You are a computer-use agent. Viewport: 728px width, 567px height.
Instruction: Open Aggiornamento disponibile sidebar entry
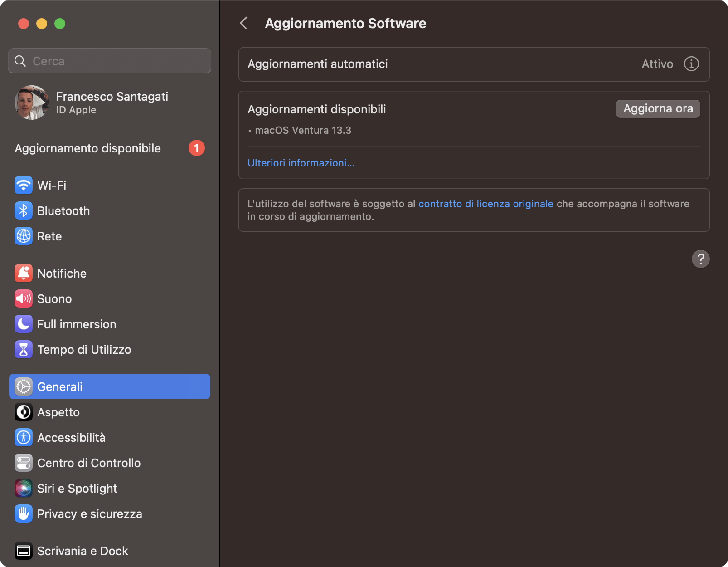point(110,148)
